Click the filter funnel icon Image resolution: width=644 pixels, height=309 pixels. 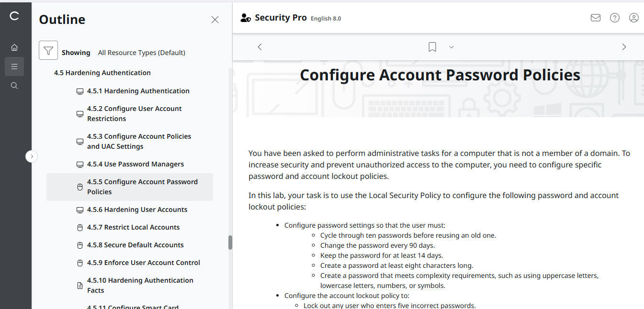pyautogui.click(x=48, y=50)
